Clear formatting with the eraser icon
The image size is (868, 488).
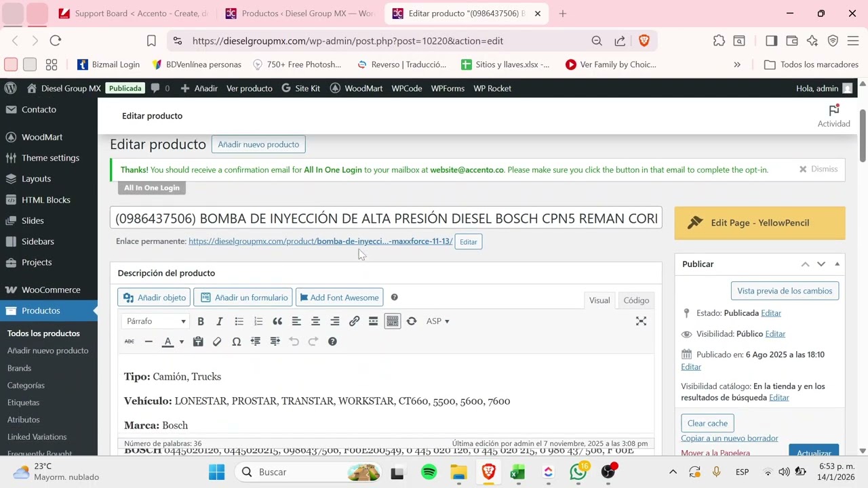click(217, 342)
